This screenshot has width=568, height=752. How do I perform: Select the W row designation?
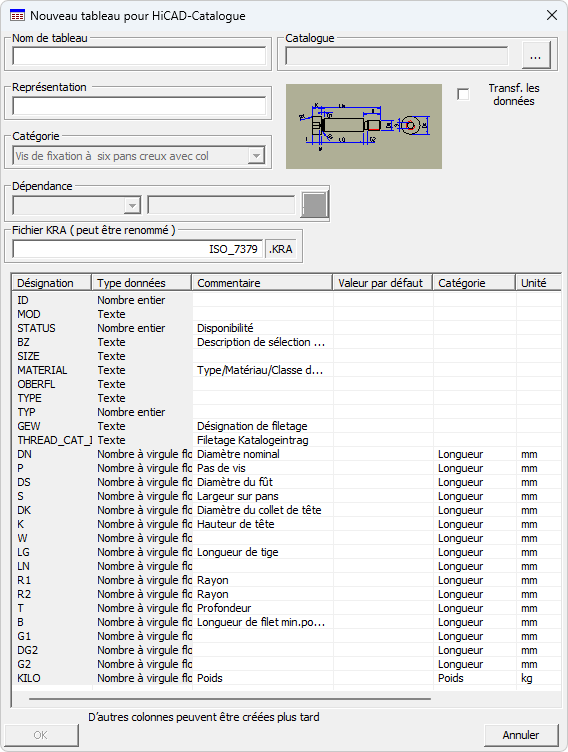[22, 538]
